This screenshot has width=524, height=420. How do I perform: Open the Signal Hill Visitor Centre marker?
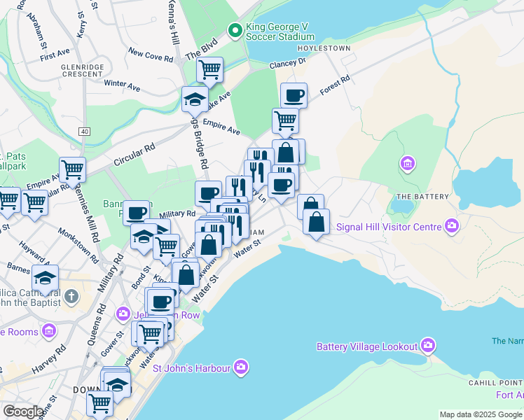point(452,226)
